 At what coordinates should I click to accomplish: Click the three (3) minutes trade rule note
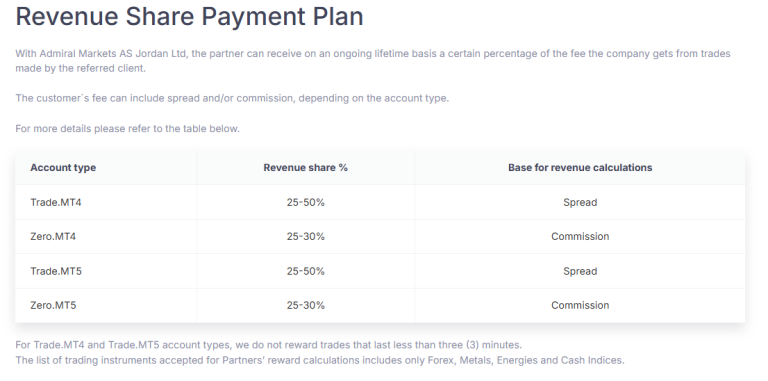(x=268, y=345)
